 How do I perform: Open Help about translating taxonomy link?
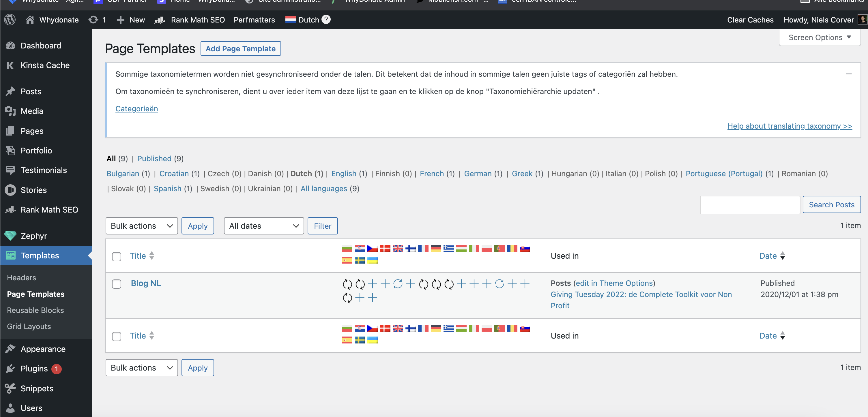790,126
